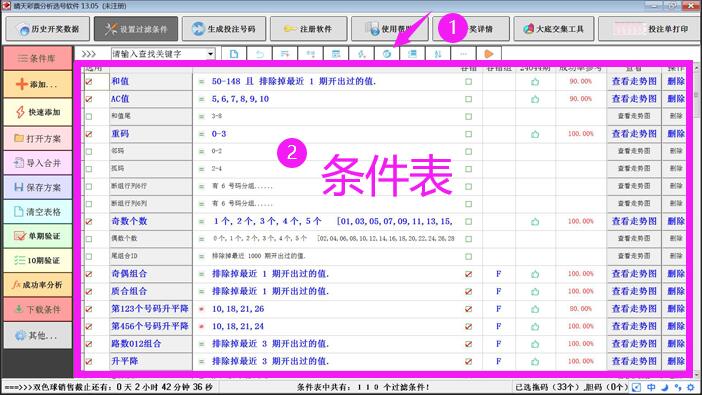702x395 pixels.
Task: Click the new document icon in toolbar
Action: (x=234, y=54)
